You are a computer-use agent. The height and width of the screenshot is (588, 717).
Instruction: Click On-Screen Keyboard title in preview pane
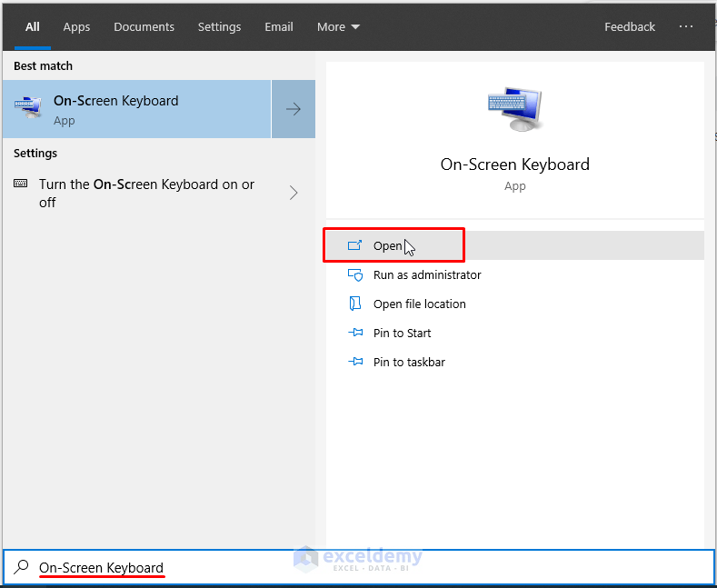pyautogui.click(x=515, y=164)
